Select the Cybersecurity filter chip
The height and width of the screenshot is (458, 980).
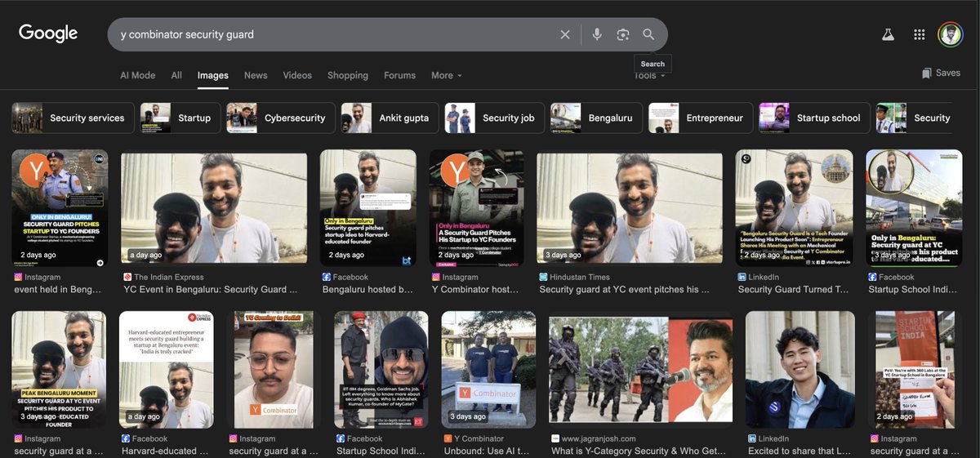pos(281,118)
